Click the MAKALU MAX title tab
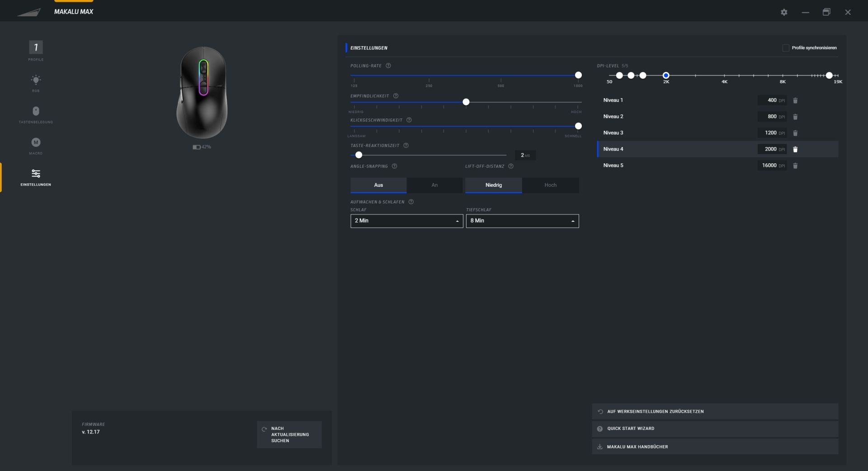 [74, 12]
